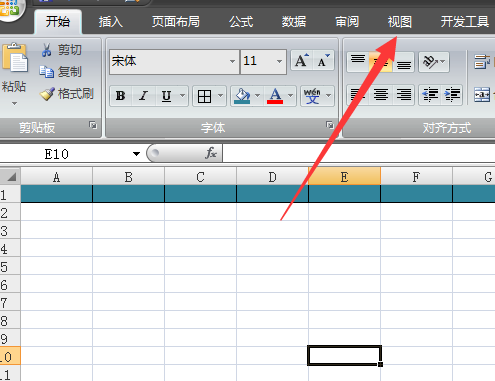The width and height of the screenshot is (495, 381).
Task: Select column D header
Action: click(272, 177)
